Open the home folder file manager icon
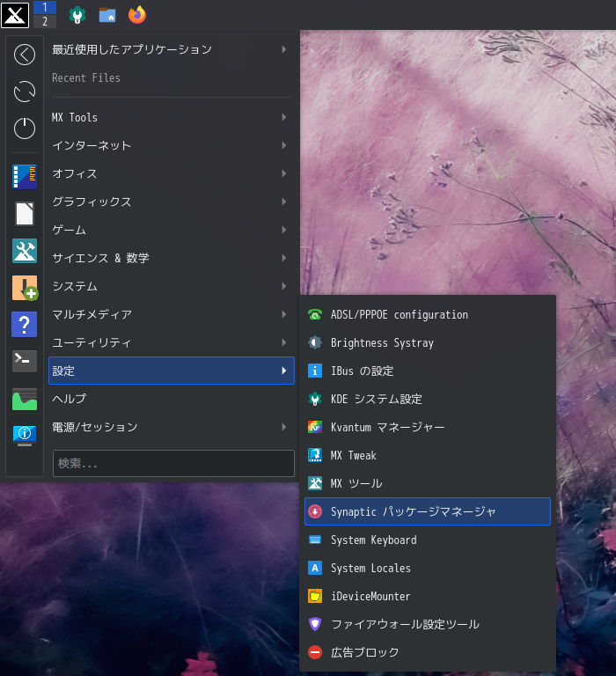 107,15
